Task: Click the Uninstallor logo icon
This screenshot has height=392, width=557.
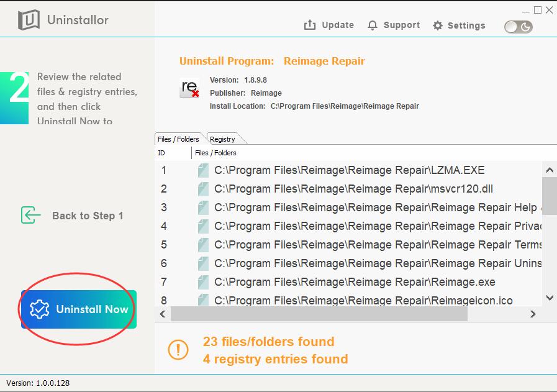Action: tap(29, 20)
